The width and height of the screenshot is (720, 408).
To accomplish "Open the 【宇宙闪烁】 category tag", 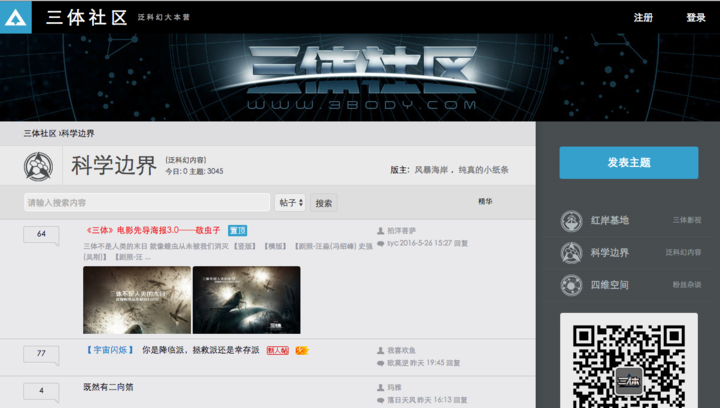I will pos(110,350).
